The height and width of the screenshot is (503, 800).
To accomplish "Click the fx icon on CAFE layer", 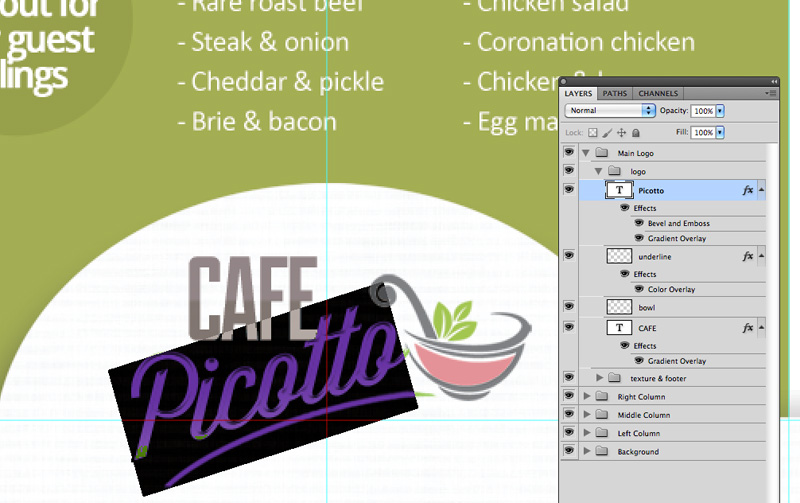I will tap(748, 328).
